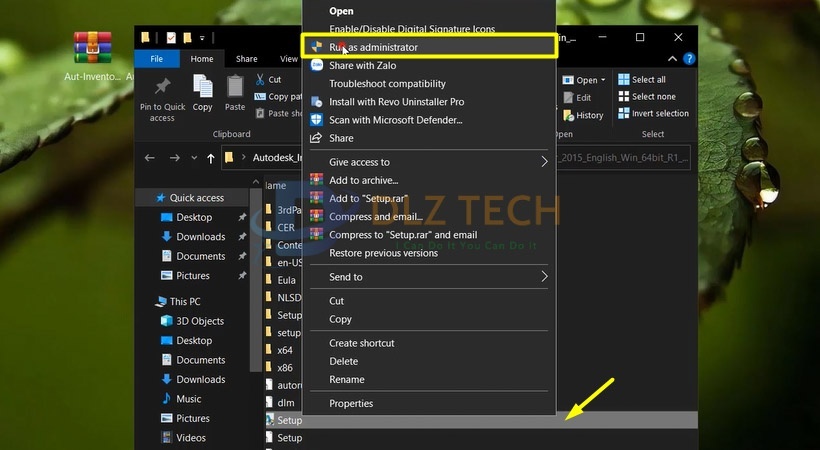Click the Paste clipboard icon
This screenshot has height=450, width=820.
coord(235,86)
